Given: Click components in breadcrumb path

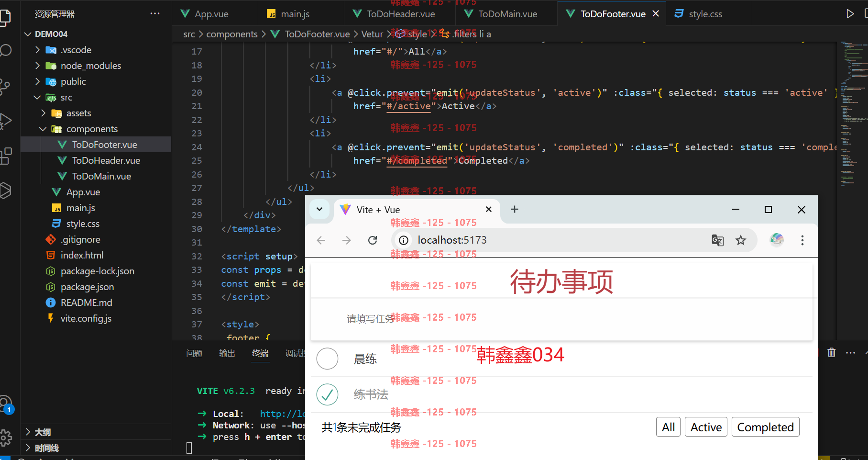Looking at the screenshot, I should [232, 34].
